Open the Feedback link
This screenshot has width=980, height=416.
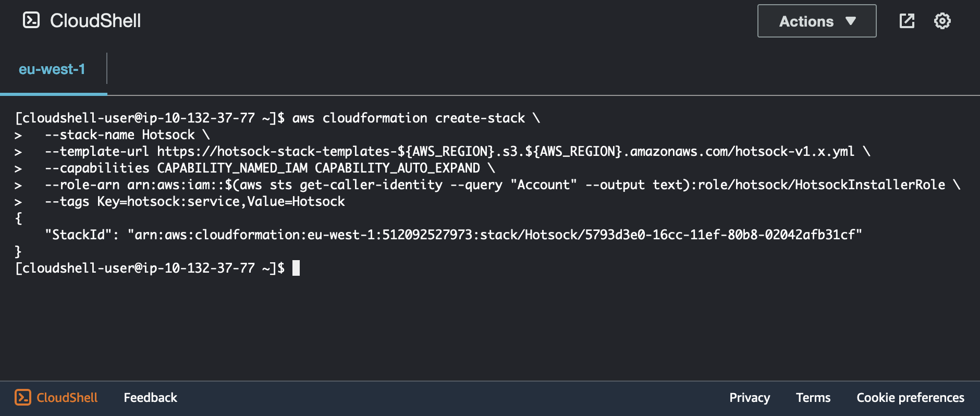click(150, 398)
